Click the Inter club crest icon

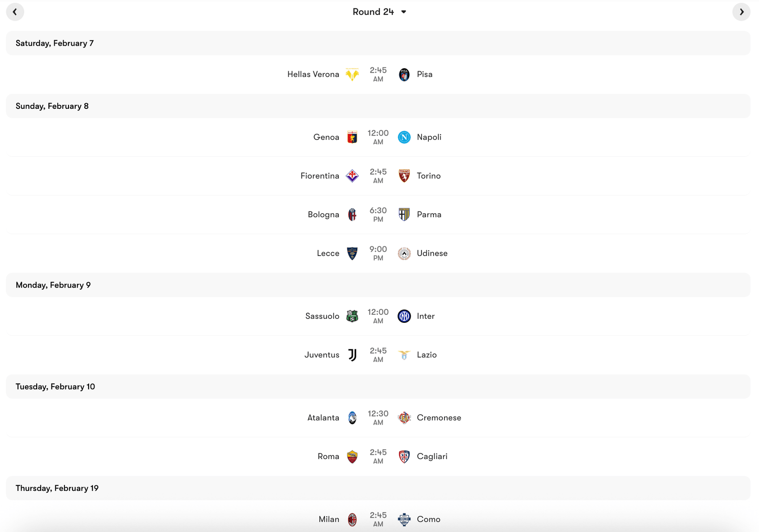(404, 316)
